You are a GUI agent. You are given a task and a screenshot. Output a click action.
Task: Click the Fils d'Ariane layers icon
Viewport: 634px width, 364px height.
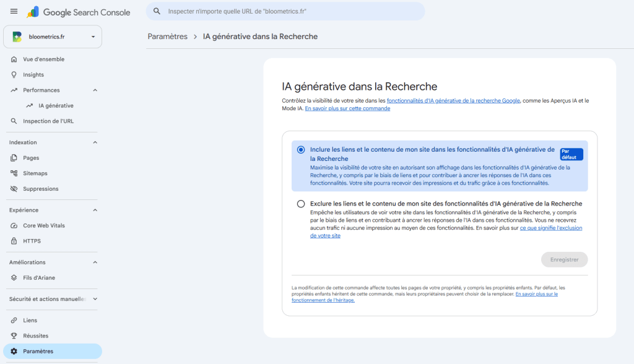click(x=14, y=278)
